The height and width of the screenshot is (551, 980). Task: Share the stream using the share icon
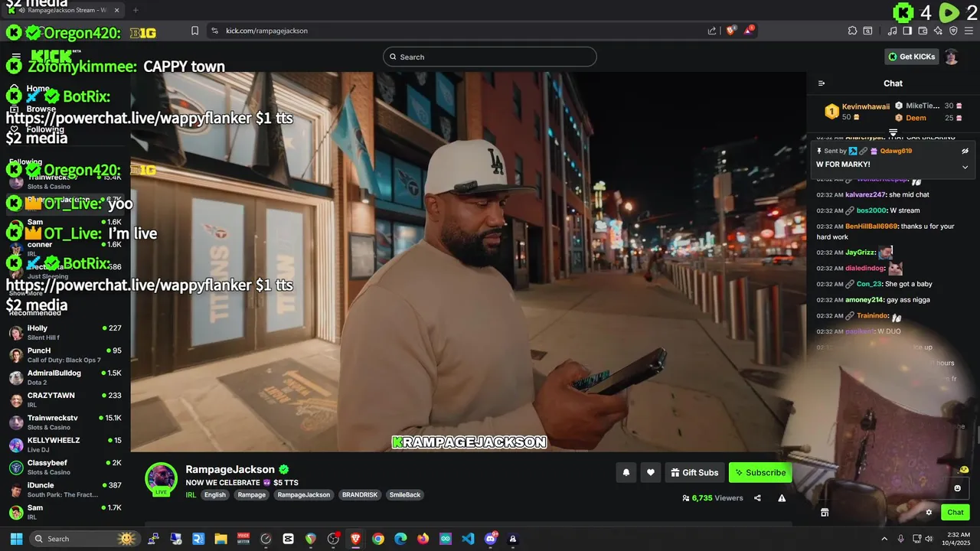click(757, 498)
